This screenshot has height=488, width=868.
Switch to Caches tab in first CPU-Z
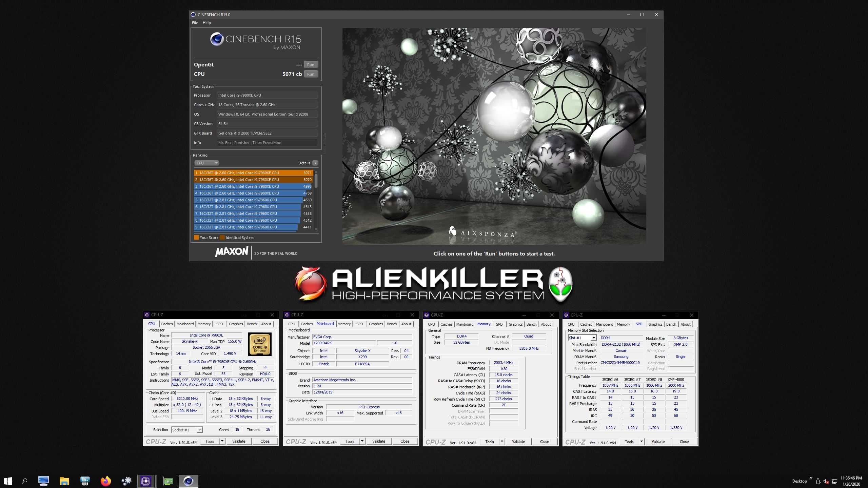(166, 324)
